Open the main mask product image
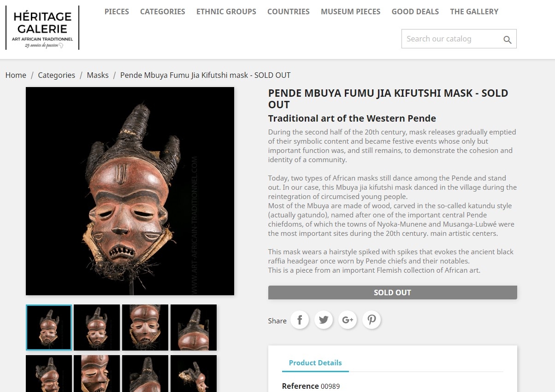This screenshot has height=392, width=555. tap(130, 191)
